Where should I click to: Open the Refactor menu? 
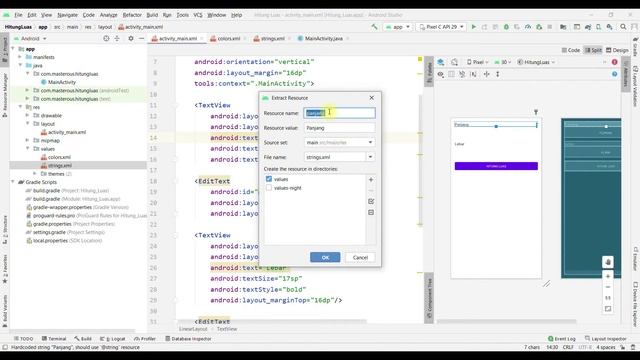(132, 15)
